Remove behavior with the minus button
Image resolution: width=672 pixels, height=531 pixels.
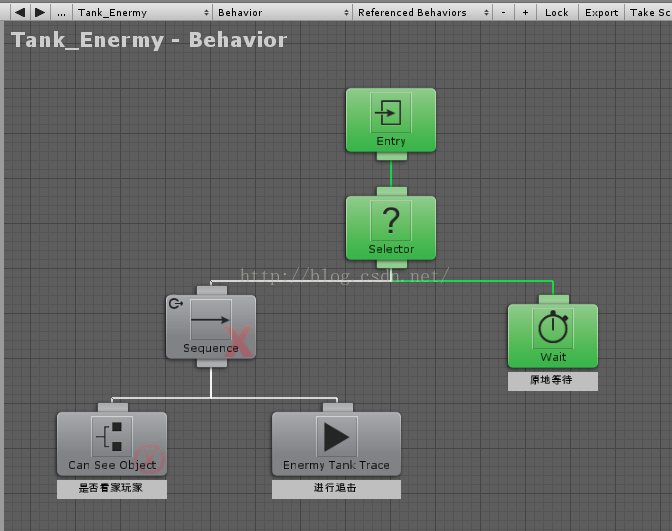click(x=503, y=12)
